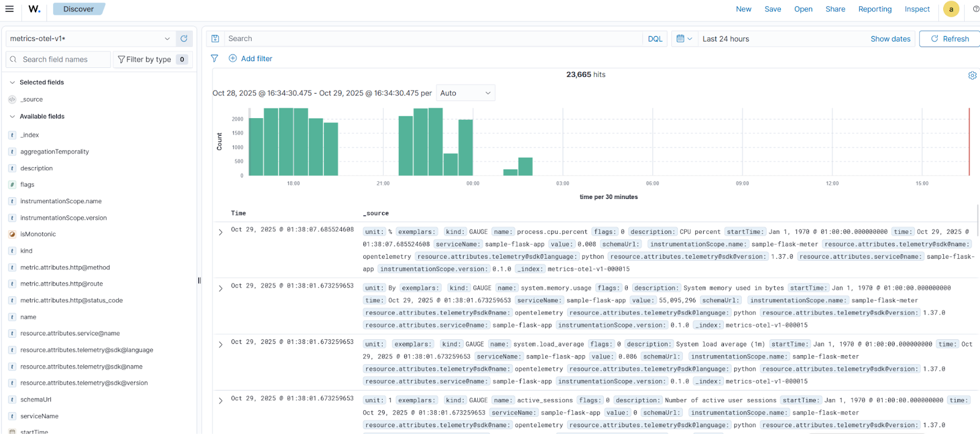Open the Inspect menu item

click(x=917, y=9)
